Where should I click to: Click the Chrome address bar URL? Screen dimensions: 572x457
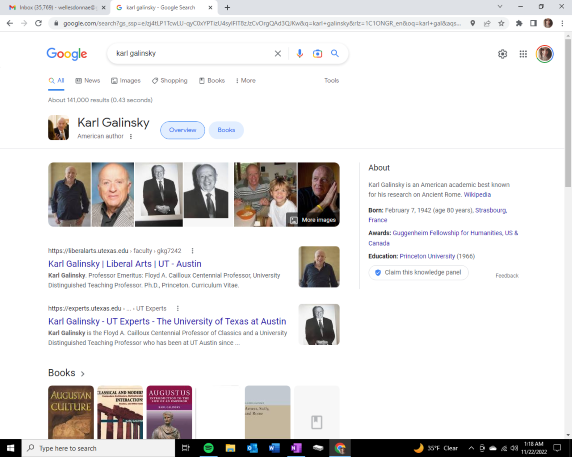tap(262, 23)
